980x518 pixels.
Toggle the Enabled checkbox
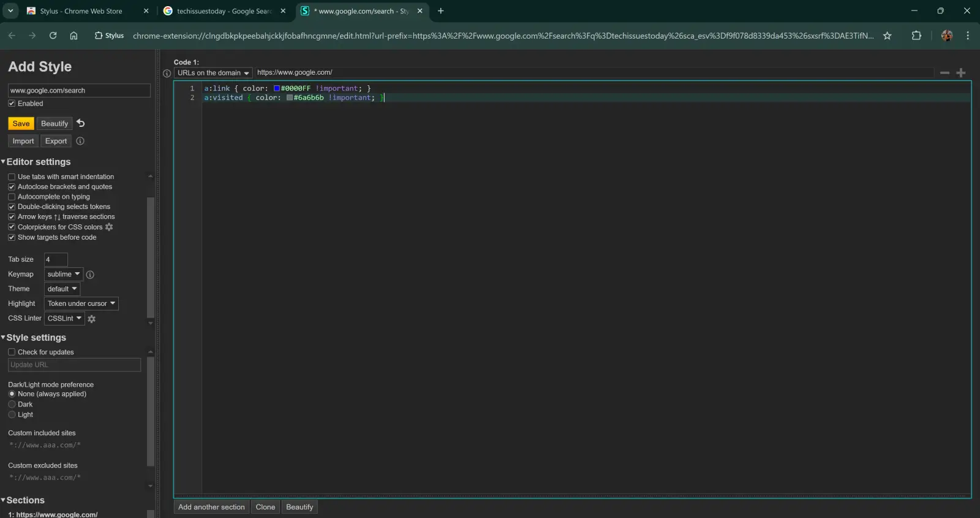(x=12, y=104)
